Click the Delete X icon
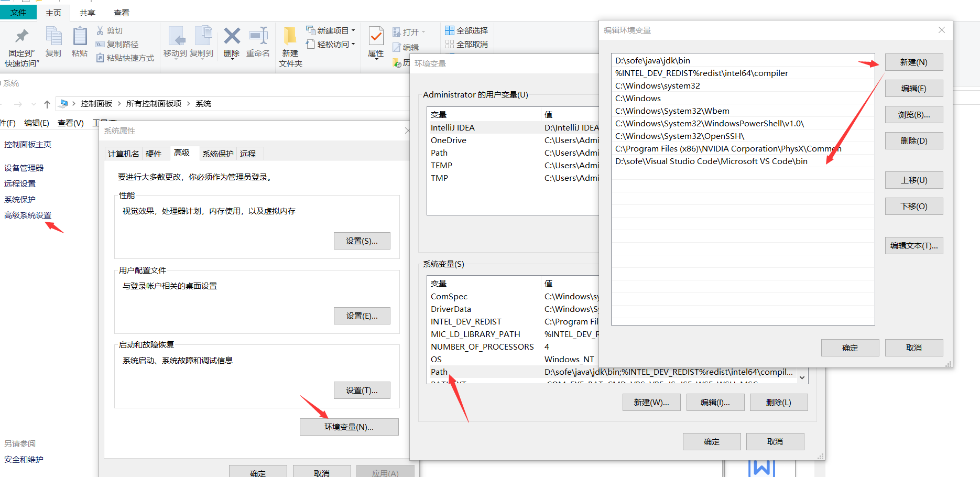Viewport: 980px width, 477px height. [232, 36]
